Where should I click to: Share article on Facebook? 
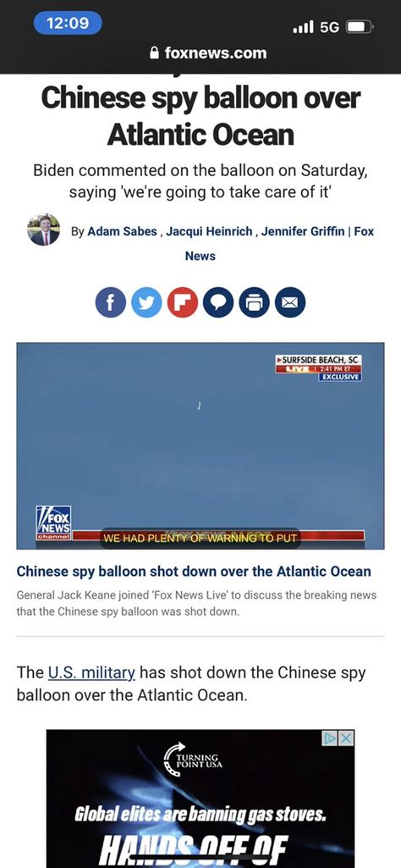coord(111,302)
